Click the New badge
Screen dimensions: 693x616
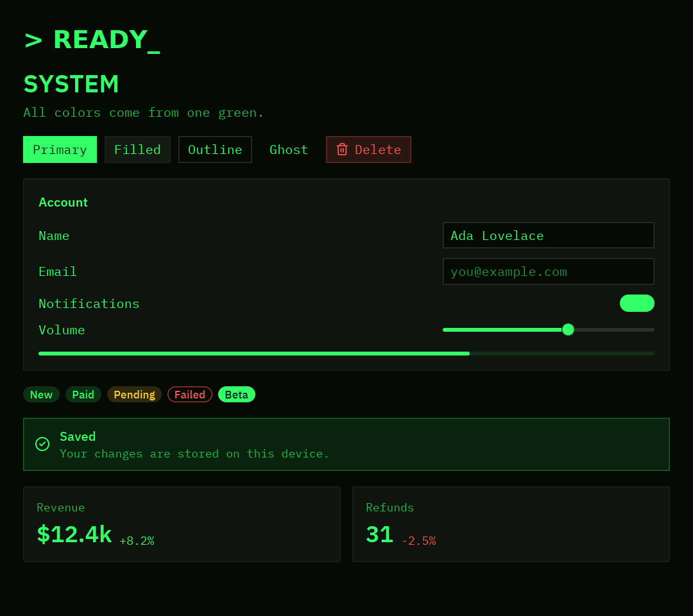click(41, 395)
